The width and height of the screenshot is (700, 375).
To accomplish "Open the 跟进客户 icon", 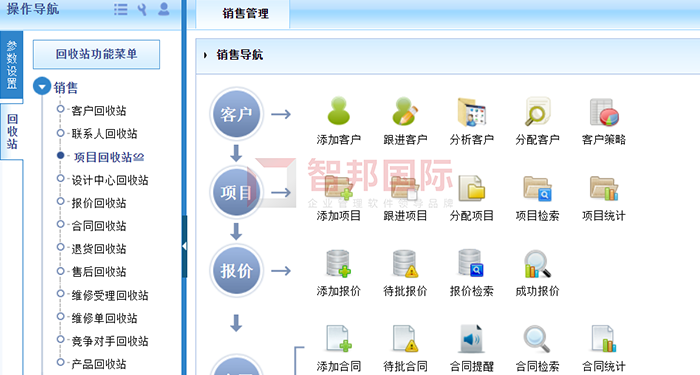I will click(x=405, y=111).
